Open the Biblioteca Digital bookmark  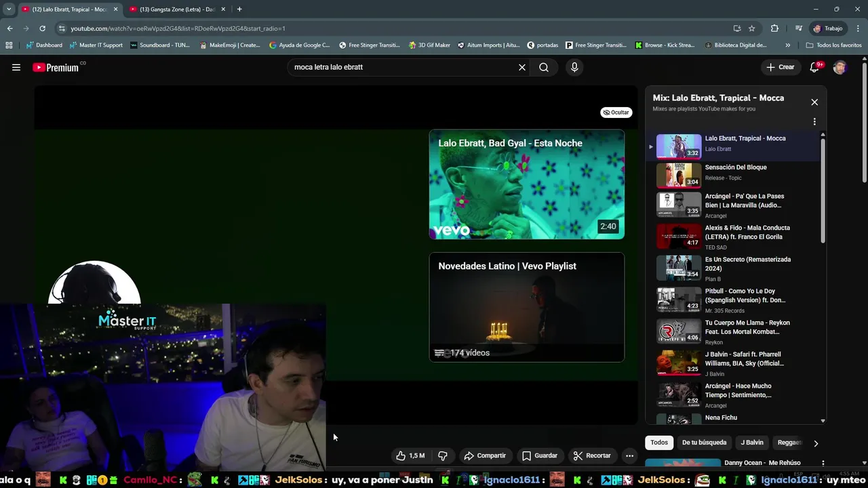tap(736, 45)
